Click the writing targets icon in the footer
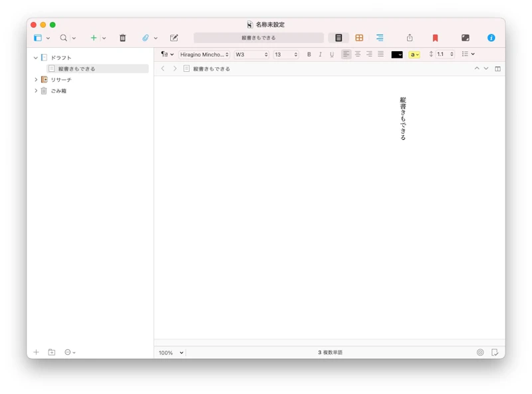This screenshot has width=532, height=394. coord(480,352)
